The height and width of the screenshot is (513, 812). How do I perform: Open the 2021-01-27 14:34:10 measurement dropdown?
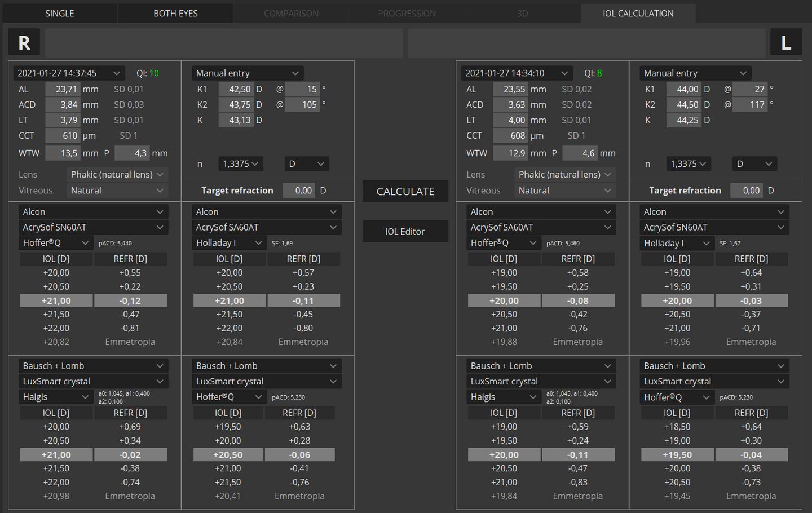coord(516,73)
